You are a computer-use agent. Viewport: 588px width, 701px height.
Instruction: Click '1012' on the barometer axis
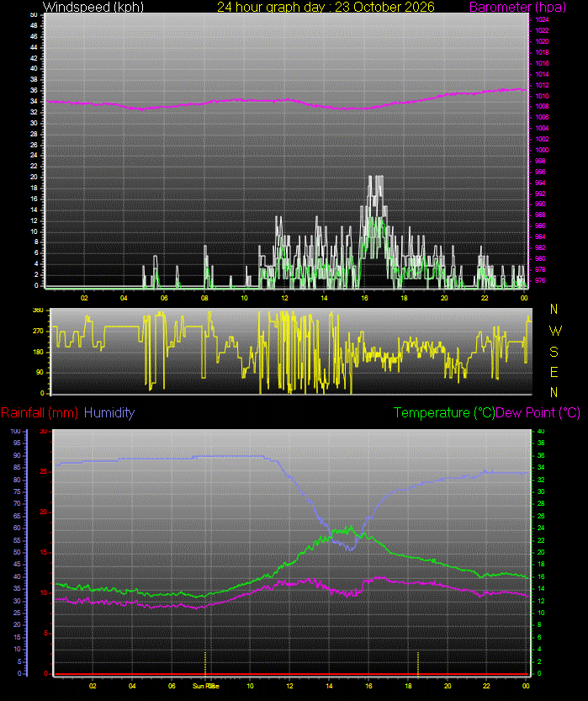542,85
